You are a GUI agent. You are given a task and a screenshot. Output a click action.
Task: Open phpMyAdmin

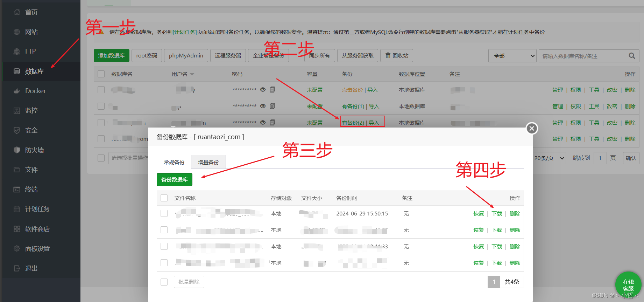[x=186, y=56]
